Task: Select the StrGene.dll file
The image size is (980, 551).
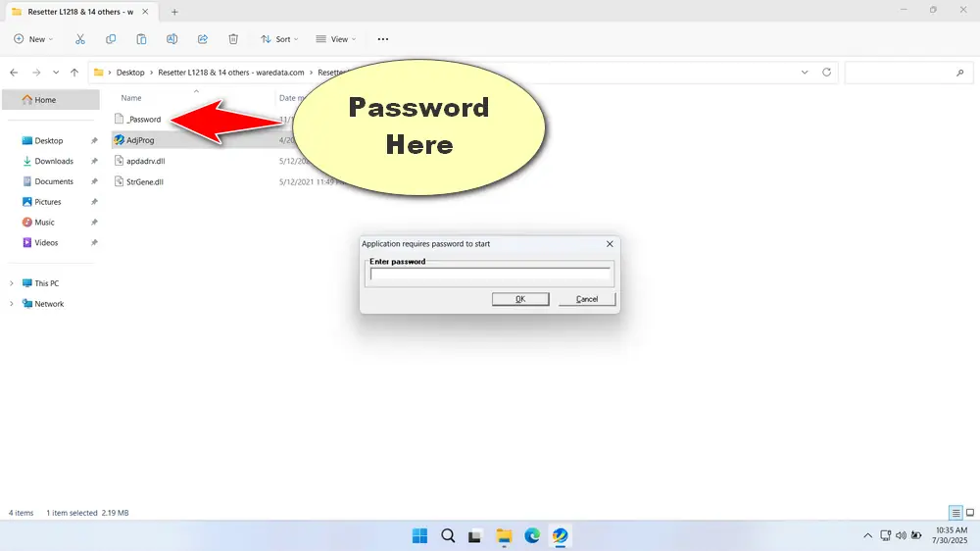Action: pos(144,182)
